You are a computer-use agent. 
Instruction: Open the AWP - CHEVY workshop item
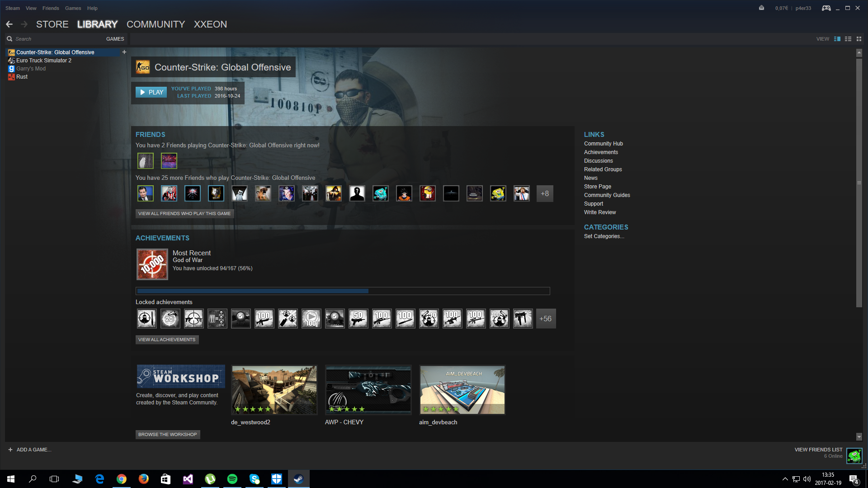(368, 390)
